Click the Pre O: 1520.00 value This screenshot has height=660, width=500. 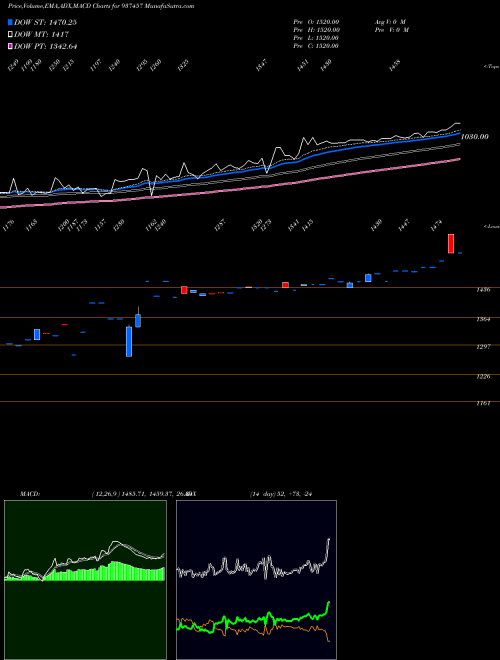tap(316, 21)
